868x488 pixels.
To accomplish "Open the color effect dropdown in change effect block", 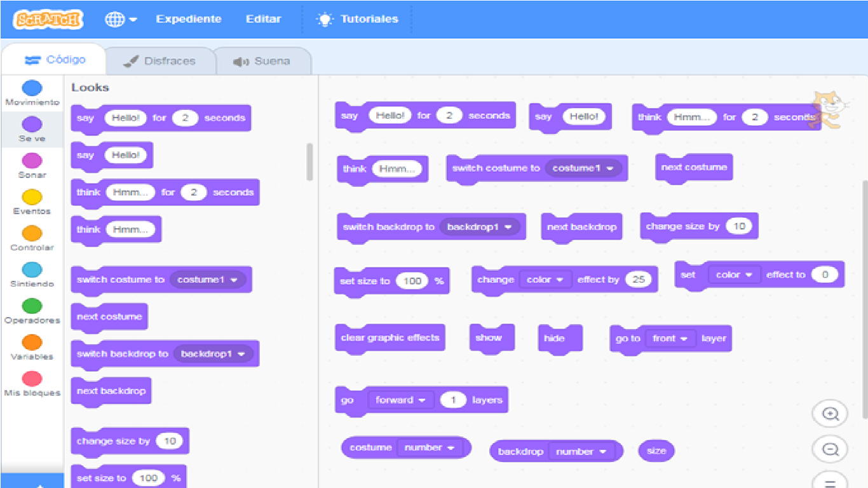I will [546, 280].
